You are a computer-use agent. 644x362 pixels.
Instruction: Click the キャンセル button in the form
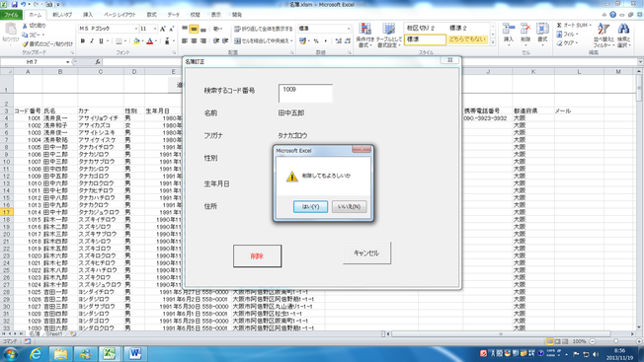point(366,253)
